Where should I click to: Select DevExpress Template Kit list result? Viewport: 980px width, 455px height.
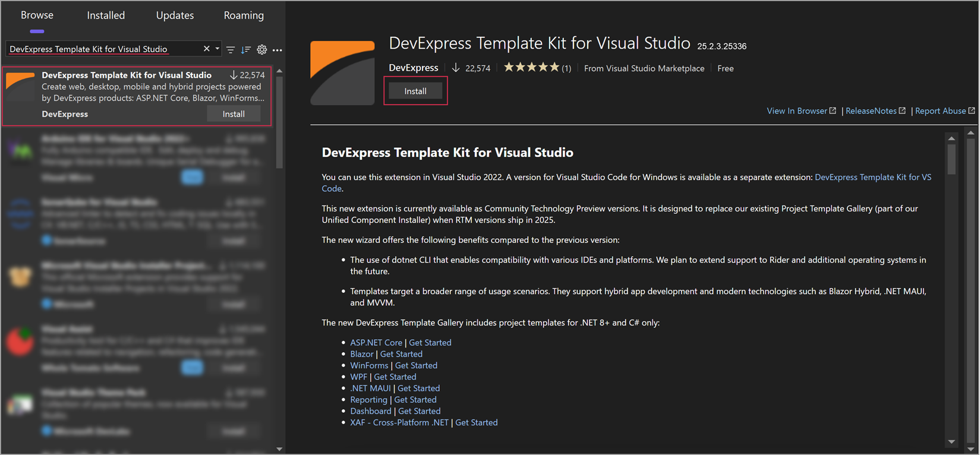(137, 96)
